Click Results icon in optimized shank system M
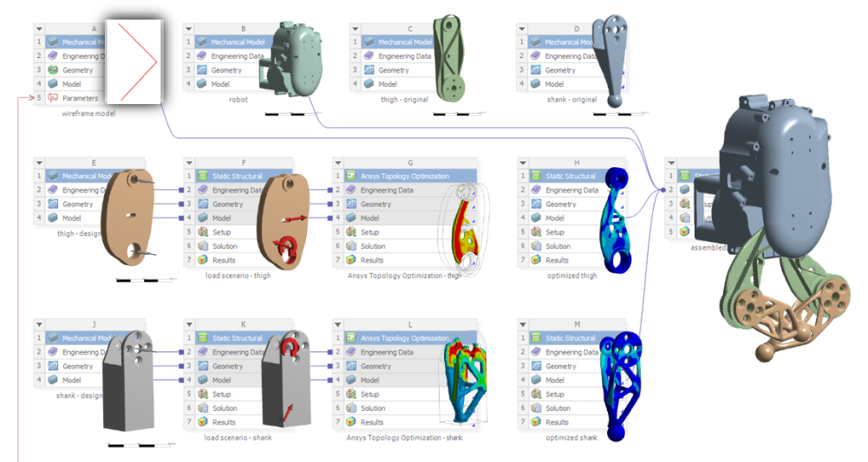 click(535, 422)
